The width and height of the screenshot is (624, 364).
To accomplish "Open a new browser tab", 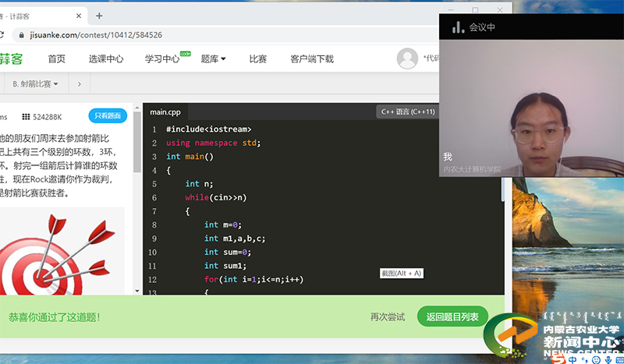I will pos(99,16).
